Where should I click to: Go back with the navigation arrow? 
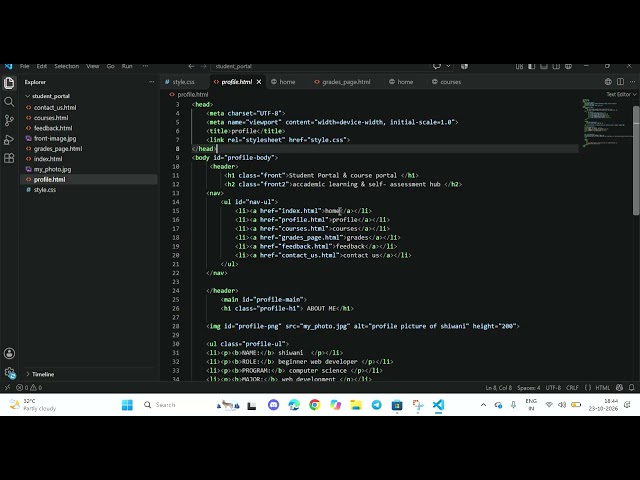tap(191, 66)
